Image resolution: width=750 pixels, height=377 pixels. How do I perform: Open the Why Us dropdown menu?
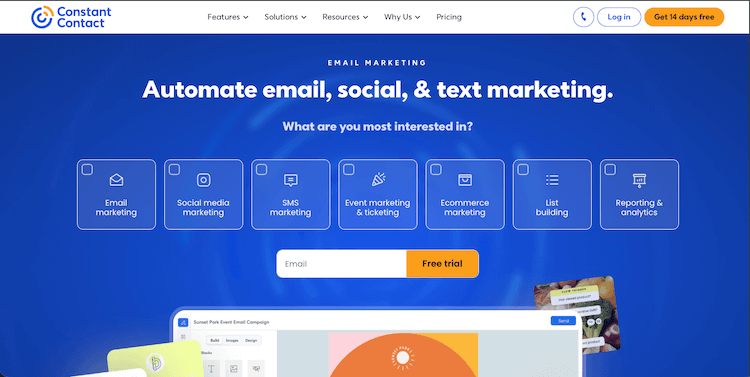pos(402,17)
